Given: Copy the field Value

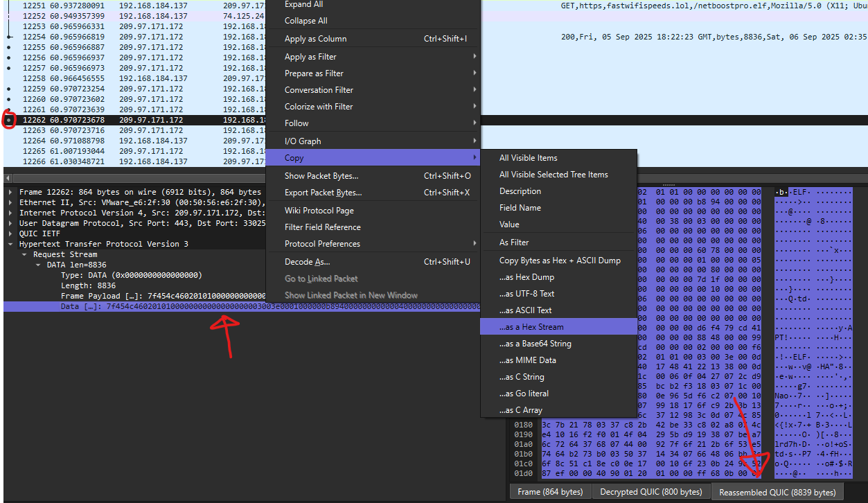Looking at the screenshot, I should (x=558, y=224).
